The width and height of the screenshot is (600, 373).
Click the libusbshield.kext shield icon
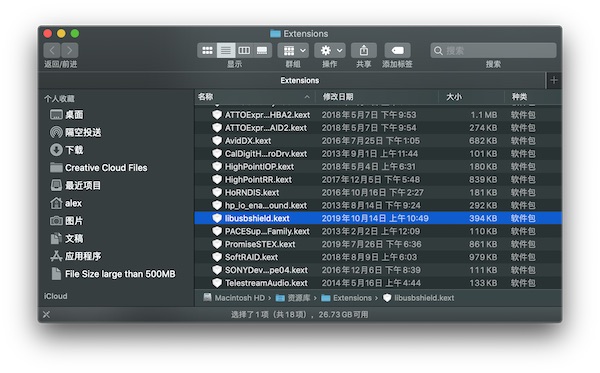[x=217, y=218]
